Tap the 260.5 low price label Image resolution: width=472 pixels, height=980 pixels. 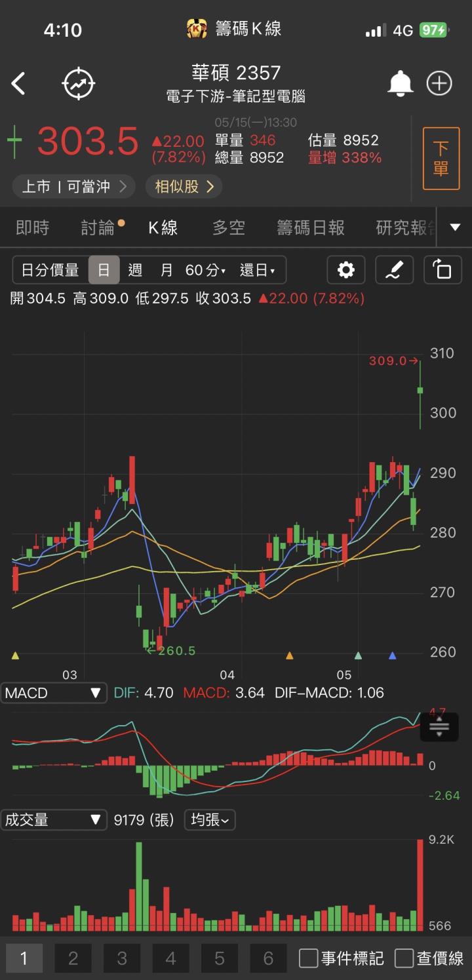pyautogui.click(x=172, y=651)
